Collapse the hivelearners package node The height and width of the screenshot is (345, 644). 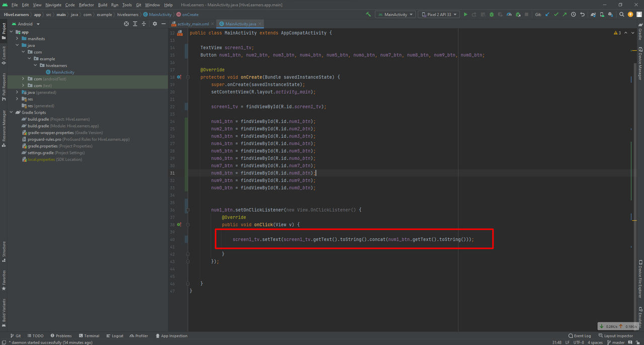tap(35, 65)
